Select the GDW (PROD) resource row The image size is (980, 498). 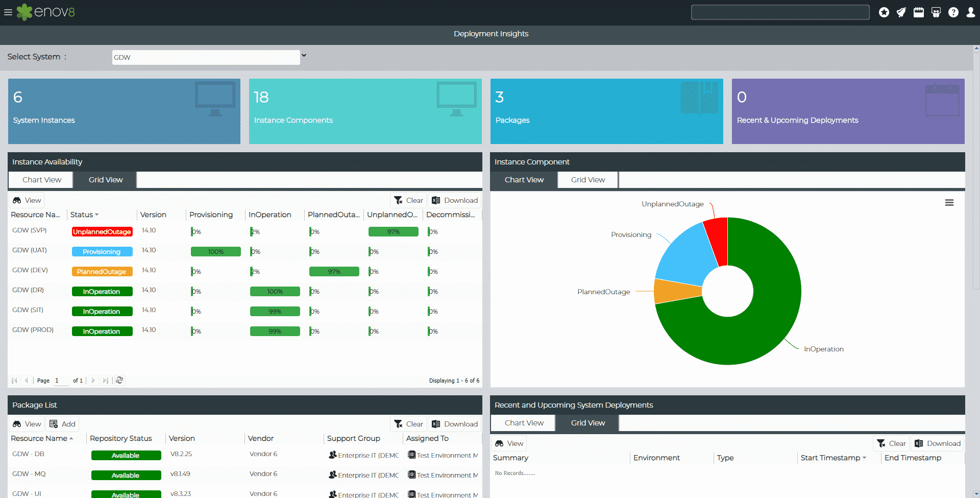[244, 330]
